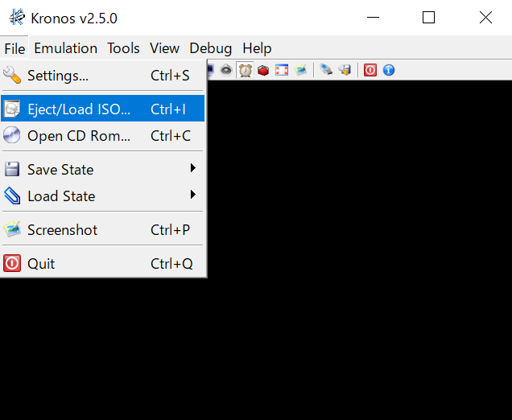Select Eject/Load ISO... menu entry

click(x=102, y=109)
